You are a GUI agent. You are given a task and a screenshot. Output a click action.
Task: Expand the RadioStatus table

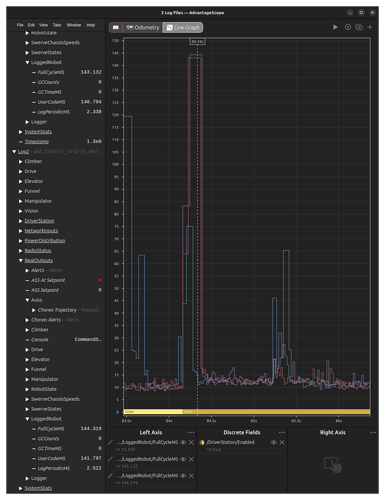pyautogui.click(x=21, y=251)
